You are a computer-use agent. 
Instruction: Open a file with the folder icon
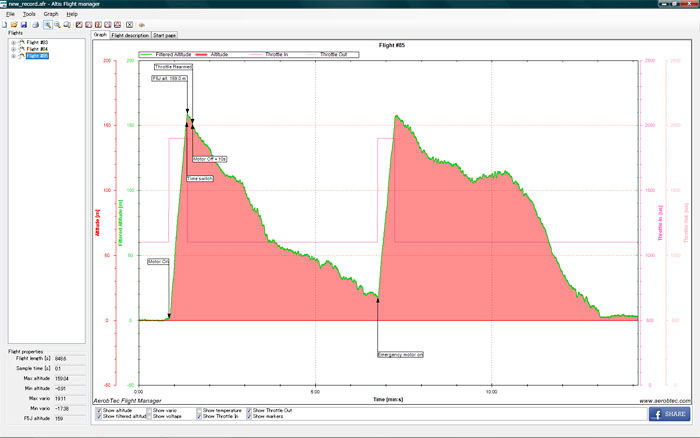14,25
